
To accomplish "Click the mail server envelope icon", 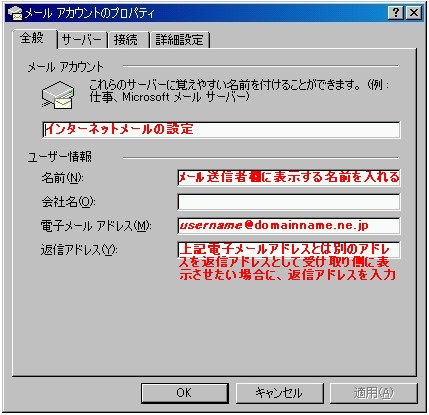I will [58, 95].
